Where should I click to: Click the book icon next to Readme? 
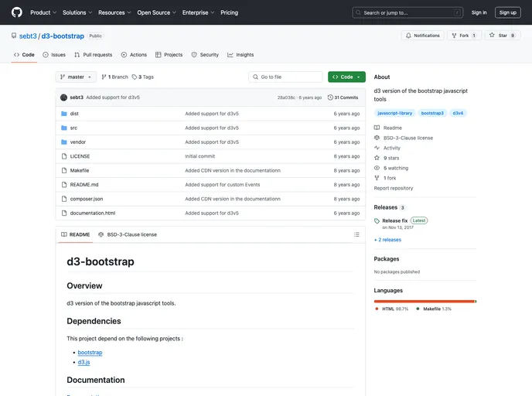(x=377, y=128)
